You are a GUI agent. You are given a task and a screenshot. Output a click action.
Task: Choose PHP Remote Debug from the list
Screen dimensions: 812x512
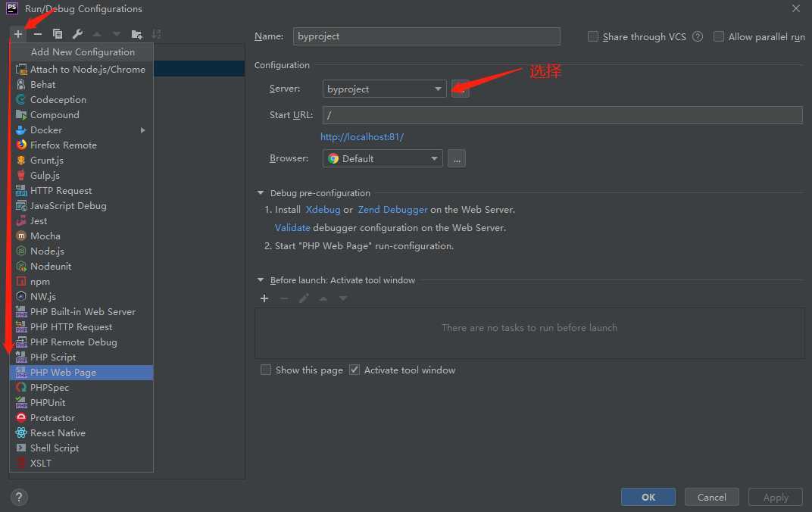pos(81,342)
